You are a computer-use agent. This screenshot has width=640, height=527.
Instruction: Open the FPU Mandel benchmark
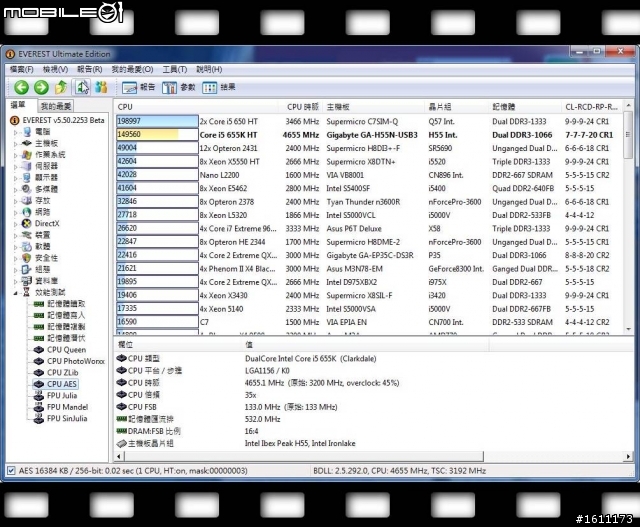pyautogui.click(x=61, y=407)
